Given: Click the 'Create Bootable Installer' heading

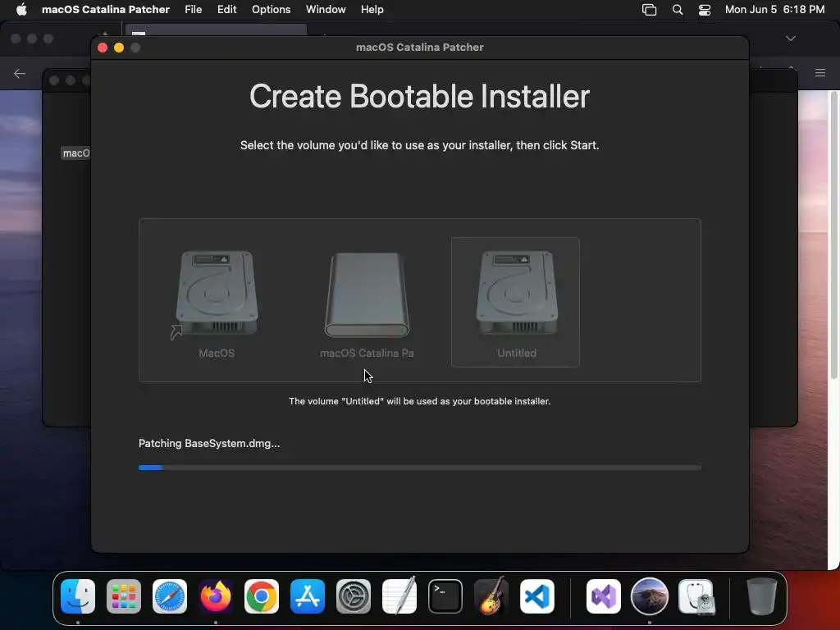Looking at the screenshot, I should (419, 97).
